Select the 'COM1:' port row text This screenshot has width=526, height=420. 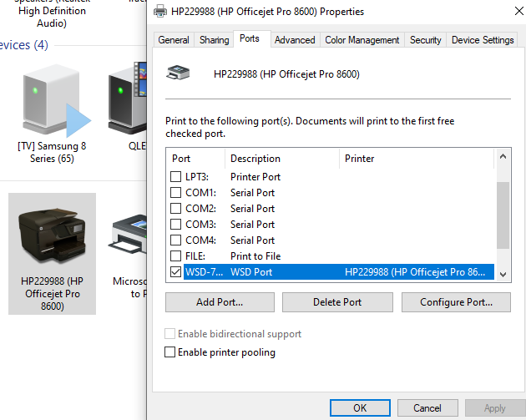(200, 193)
